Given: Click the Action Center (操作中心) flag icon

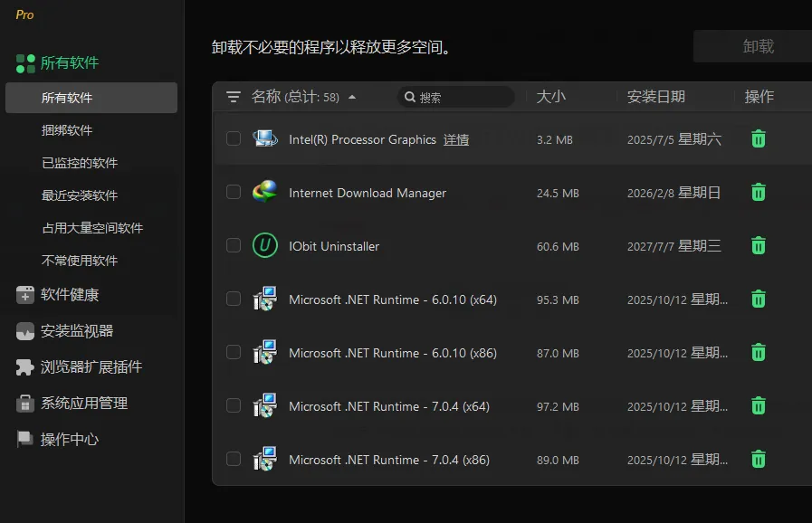Looking at the screenshot, I should click(x=24, y=439).
